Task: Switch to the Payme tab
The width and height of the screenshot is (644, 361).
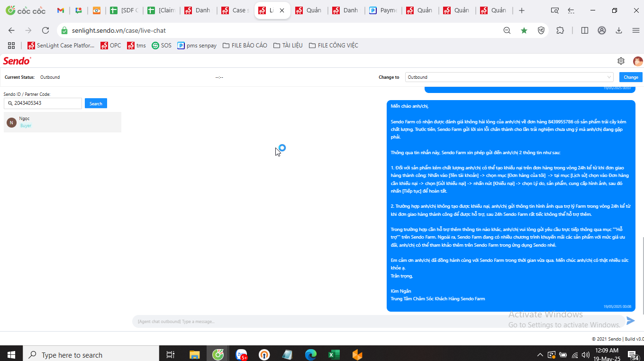Action: [x=383, y=10]
